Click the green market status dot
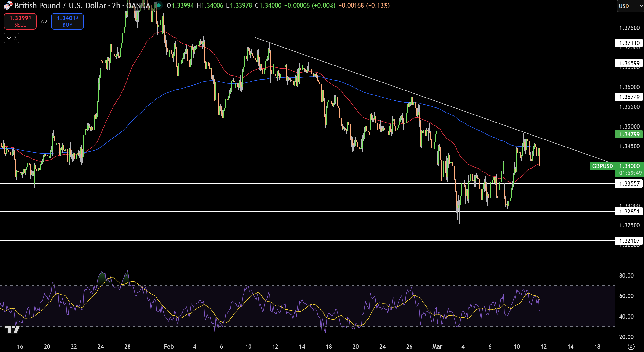This screenshot has height=352, width=644. click(159, 5)
